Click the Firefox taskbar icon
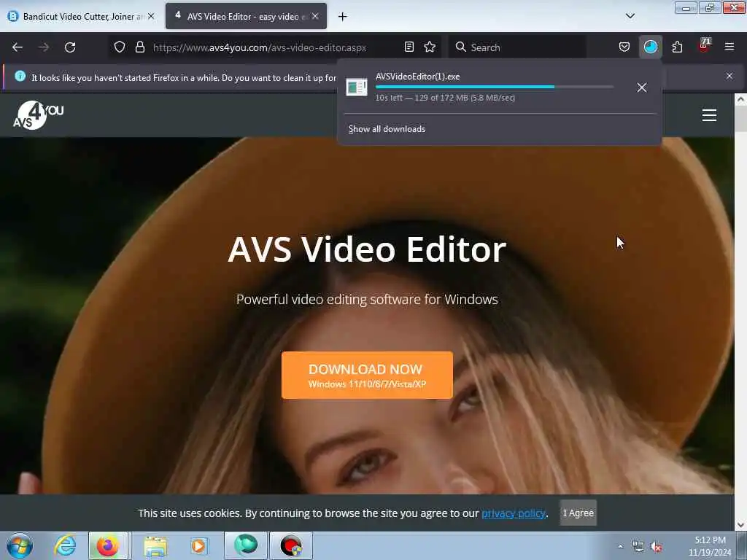This screenshot has width=747, height=560. pos(108,545)
